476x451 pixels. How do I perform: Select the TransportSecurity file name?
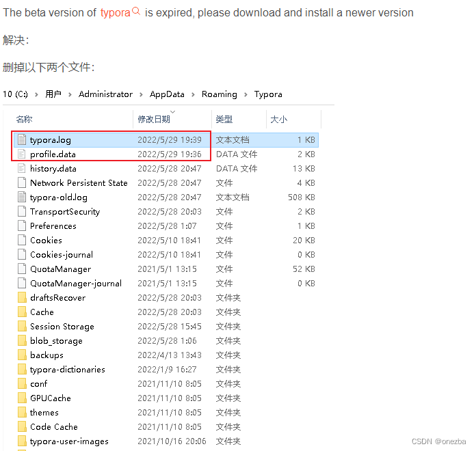65,211
